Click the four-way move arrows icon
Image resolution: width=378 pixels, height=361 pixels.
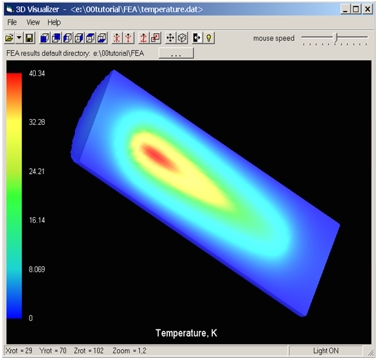coord(170,38)
